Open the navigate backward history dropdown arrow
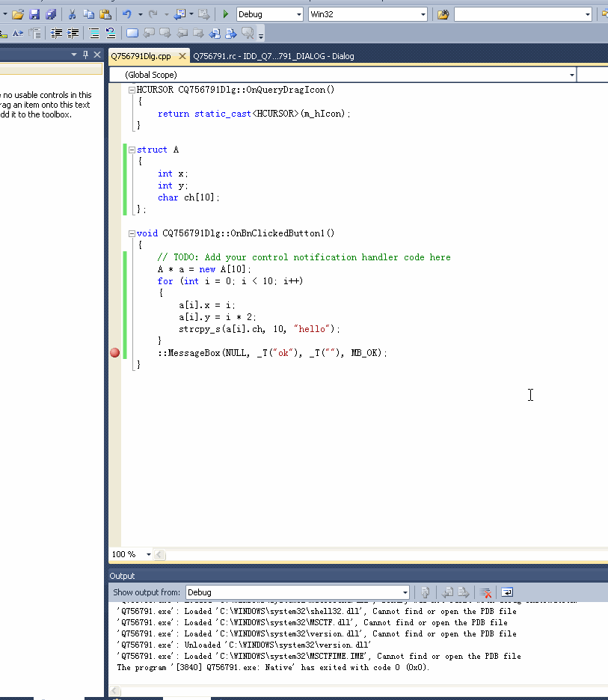The height and width of the screenshot is (700, 608). 191,14
